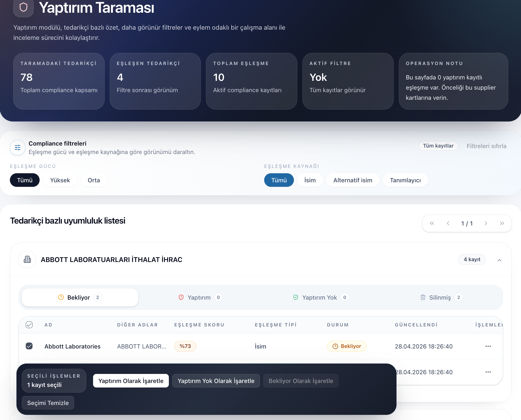Filter match source by İsim
The image size is (521, 420).
pyautogui.click(x=310, y=180)
